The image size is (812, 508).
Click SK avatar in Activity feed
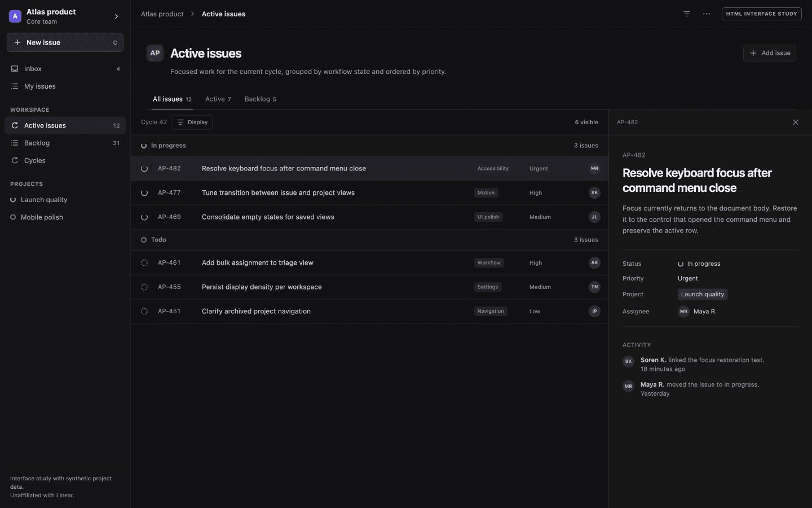pos(628,362)
